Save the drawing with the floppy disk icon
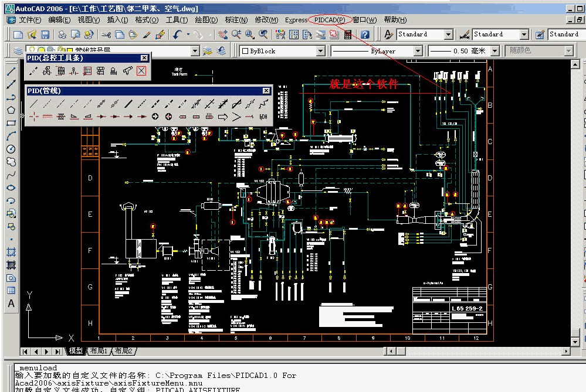The height and width of the screenshot is (392, 586). pyautogui.click(x=45, y=35)
